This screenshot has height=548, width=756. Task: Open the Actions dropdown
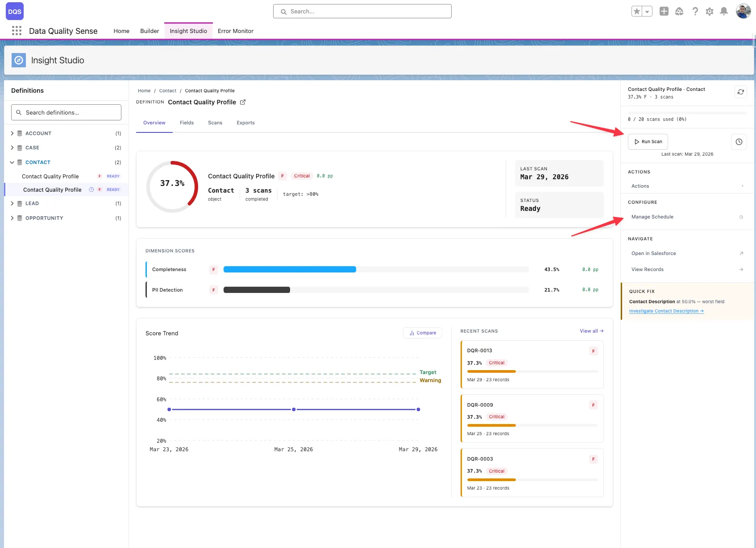[x=687, y=186]
